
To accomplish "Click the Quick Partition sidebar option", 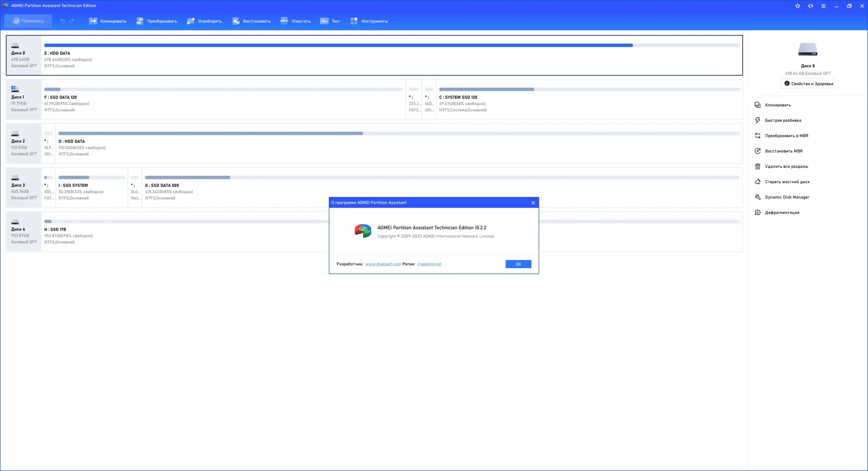I will click(x=783, y=120).
